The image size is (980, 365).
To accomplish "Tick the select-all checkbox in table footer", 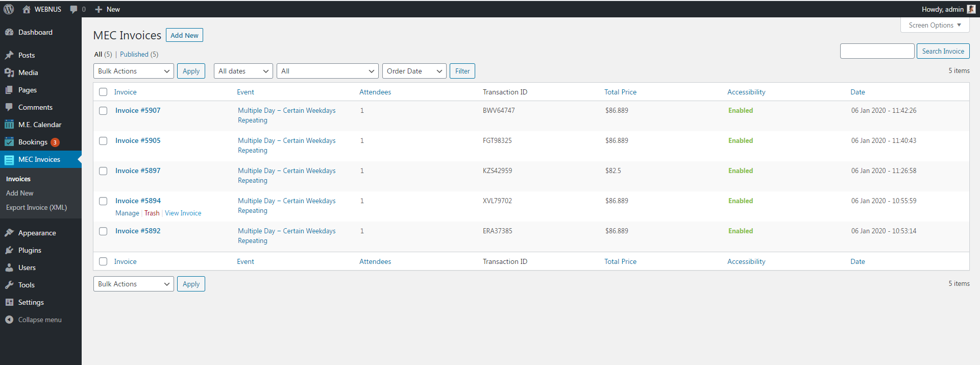I will 103,261.
